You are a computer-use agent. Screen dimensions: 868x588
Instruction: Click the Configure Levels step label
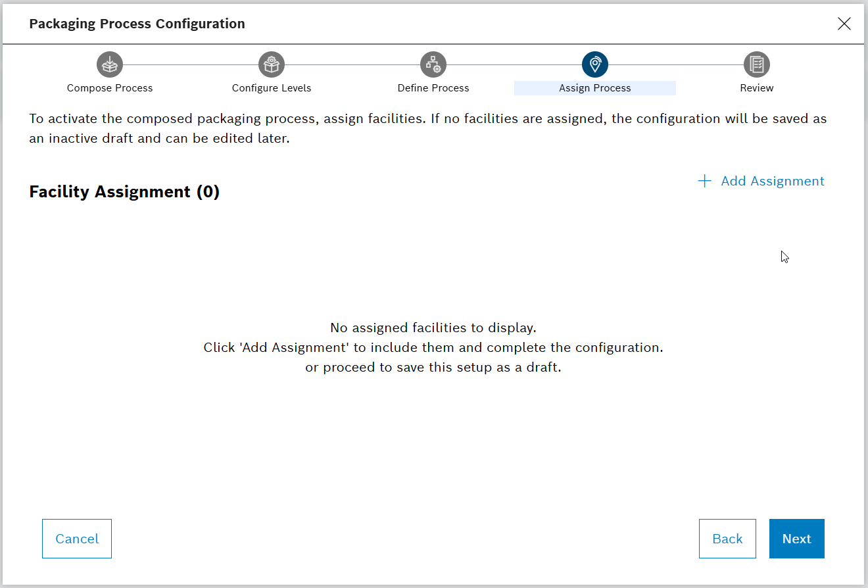click(271, 87)
